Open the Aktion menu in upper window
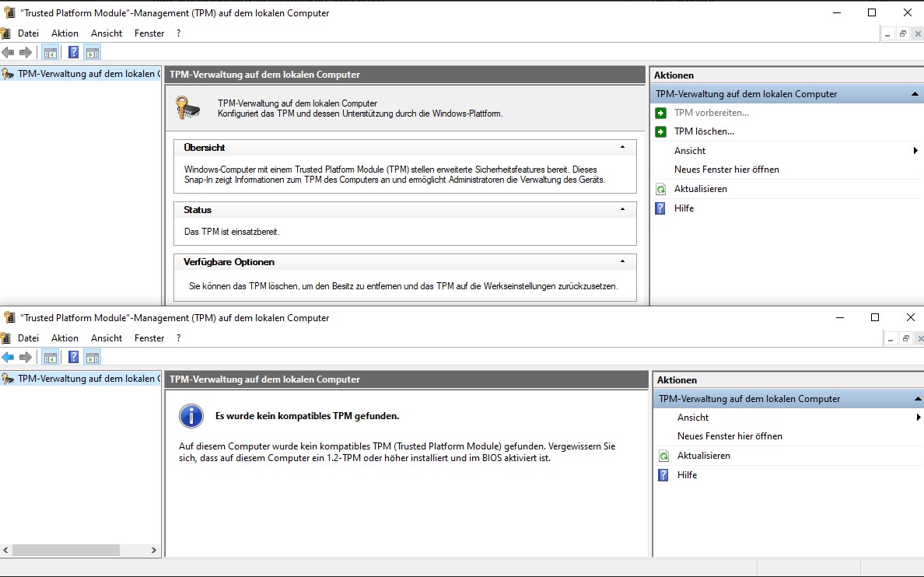This screenshot has height=577, width=924. click(65, 33)
